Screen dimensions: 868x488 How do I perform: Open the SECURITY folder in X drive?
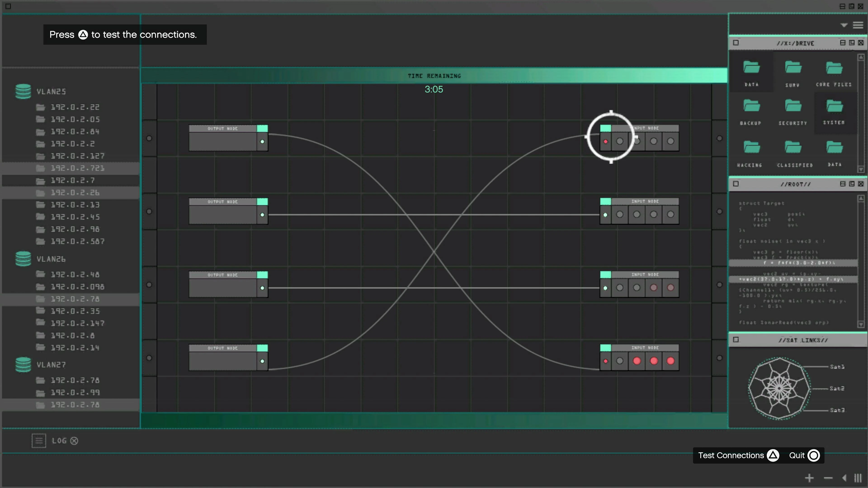(793, 106)
